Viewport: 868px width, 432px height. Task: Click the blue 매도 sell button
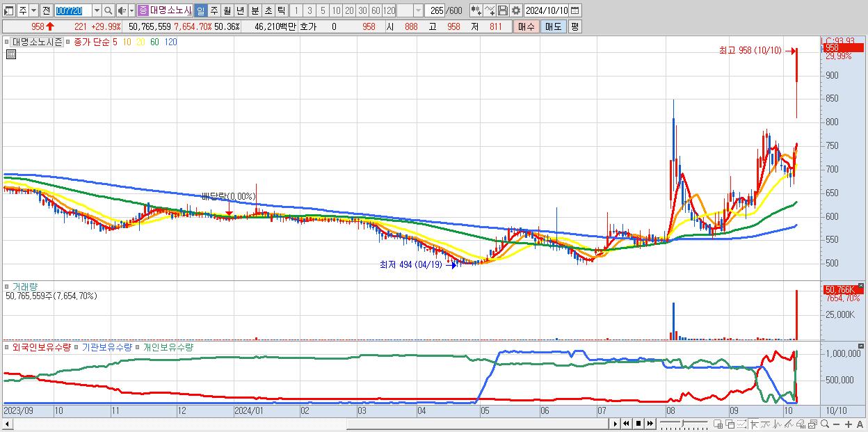pos(554,26)
